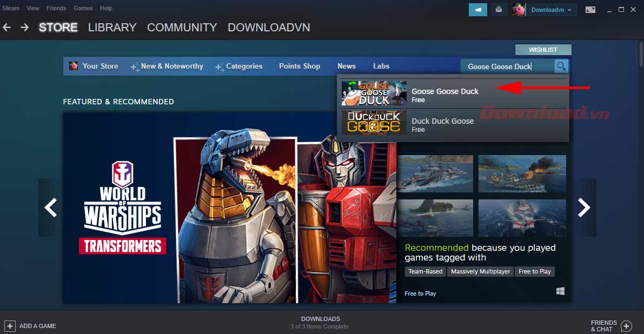
Task: View burning warship screenshot thumbnail
Action: [x=522, y=174]
